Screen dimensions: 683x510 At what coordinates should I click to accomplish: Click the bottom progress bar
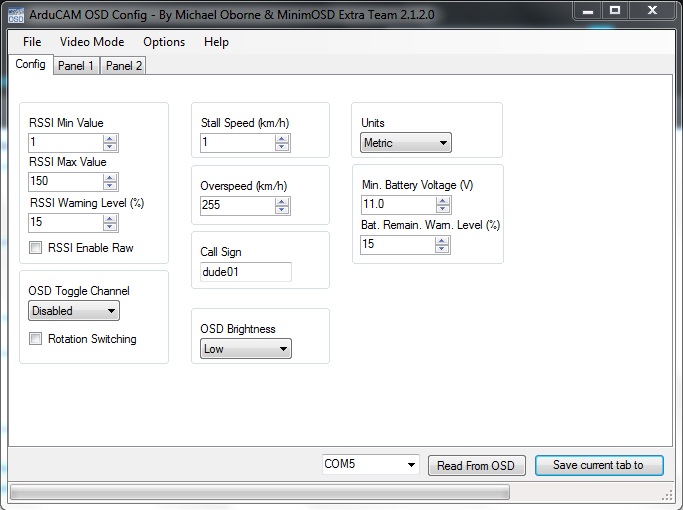pos(260,493)
